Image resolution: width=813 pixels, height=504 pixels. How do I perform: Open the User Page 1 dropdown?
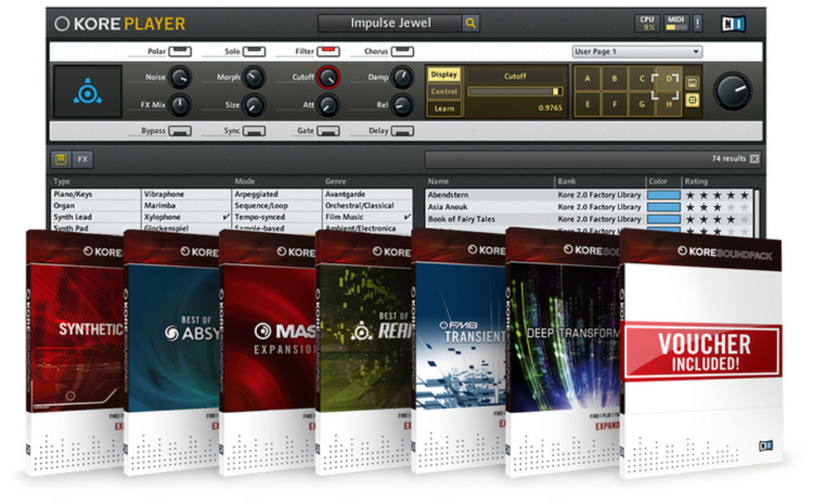637,52
